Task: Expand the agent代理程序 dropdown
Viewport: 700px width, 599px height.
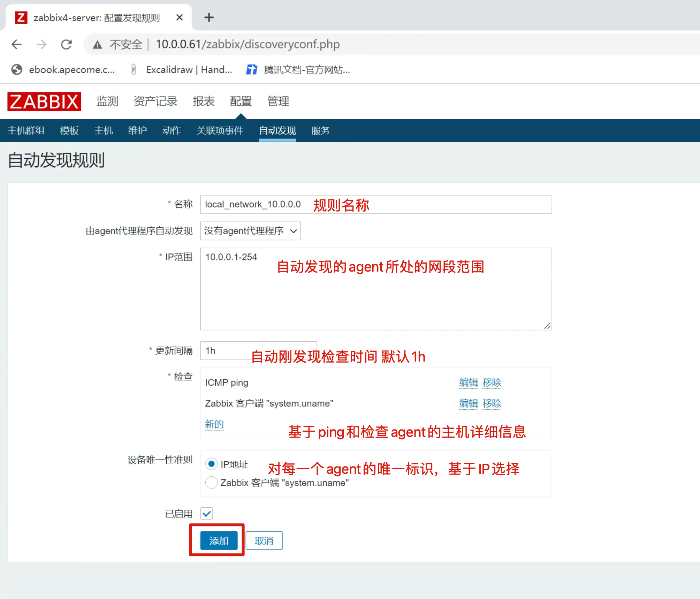Action: [250, 231]
